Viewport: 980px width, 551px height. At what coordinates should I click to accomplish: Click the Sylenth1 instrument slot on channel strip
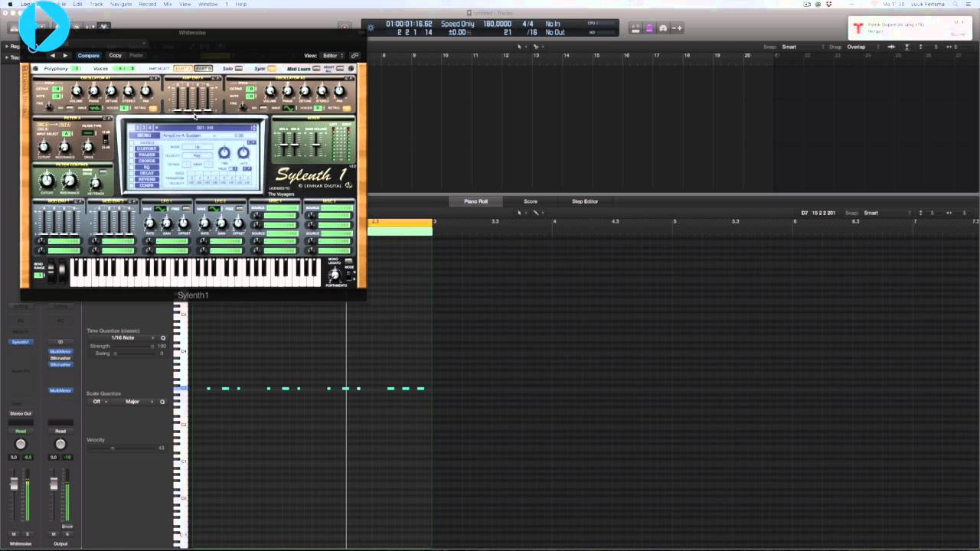tap(21, 342)
